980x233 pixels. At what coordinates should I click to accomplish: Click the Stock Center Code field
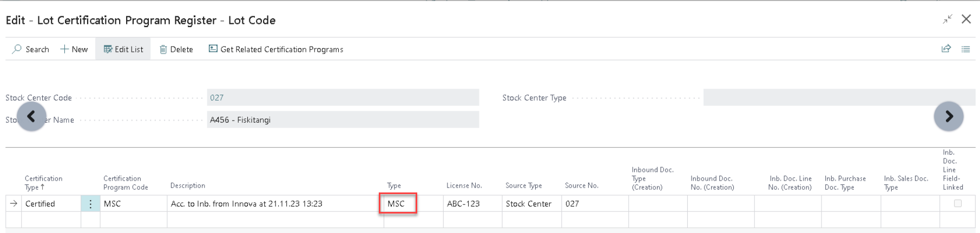343,98
